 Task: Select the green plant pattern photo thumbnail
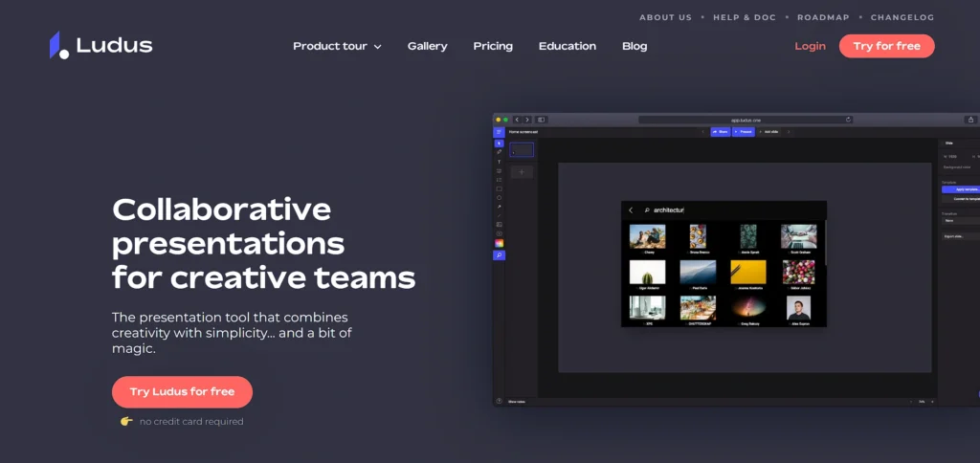pos(748,237)
